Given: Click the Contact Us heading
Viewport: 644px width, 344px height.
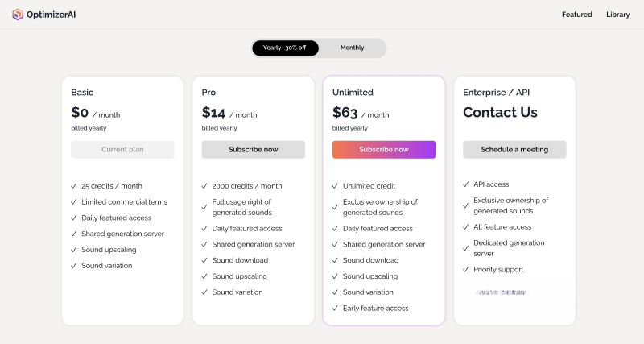Looking at the screenshot, I should pos(500,113).
